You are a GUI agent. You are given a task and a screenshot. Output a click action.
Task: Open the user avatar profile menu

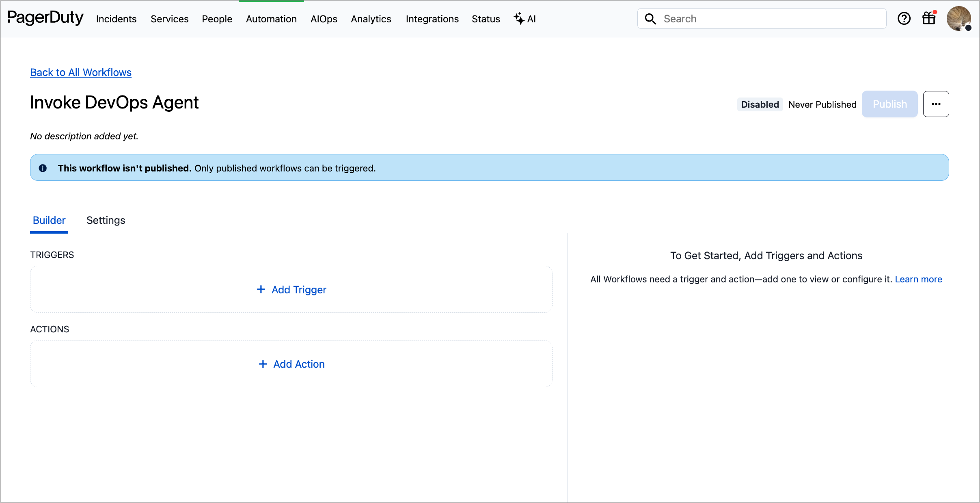coord(958,19)
